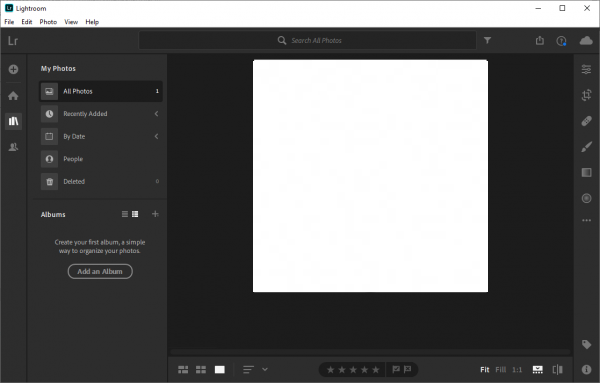
Task: Open the My Photos library icon
Action: [x=13, y=121]
